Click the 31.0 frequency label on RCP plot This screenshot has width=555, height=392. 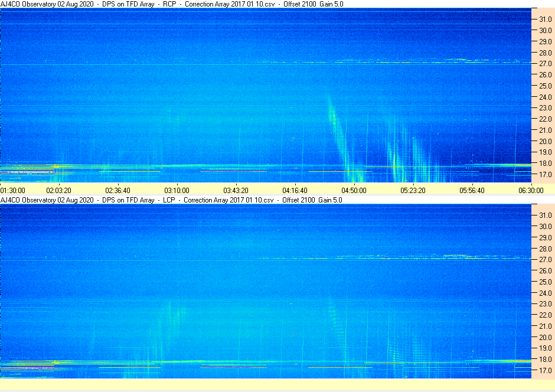tap(545, 19)
